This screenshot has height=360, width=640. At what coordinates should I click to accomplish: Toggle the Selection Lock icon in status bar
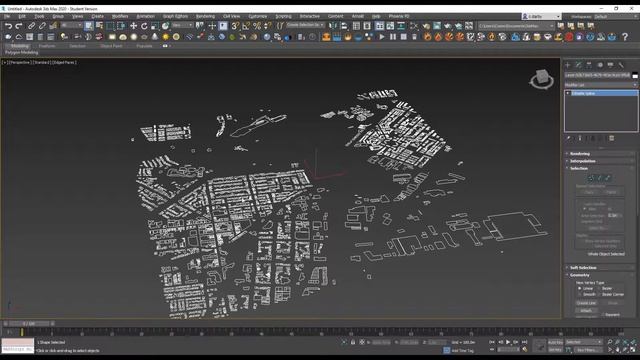(353, 342)
